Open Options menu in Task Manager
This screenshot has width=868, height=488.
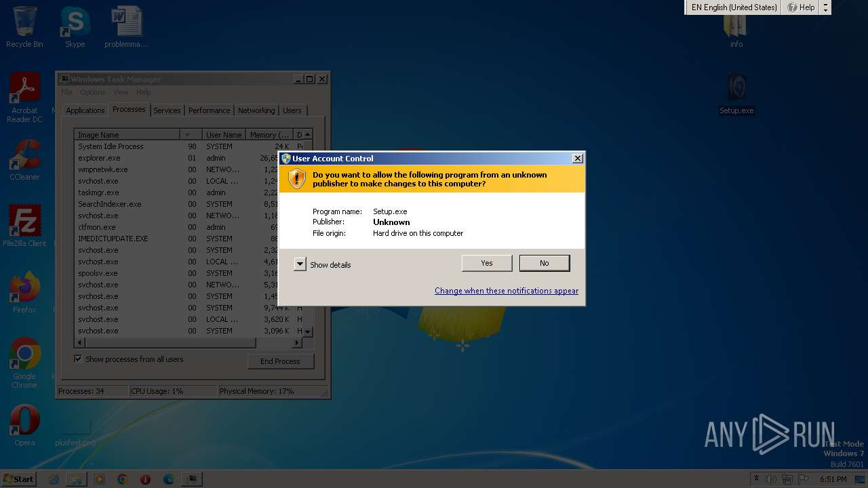click(92, 92)
